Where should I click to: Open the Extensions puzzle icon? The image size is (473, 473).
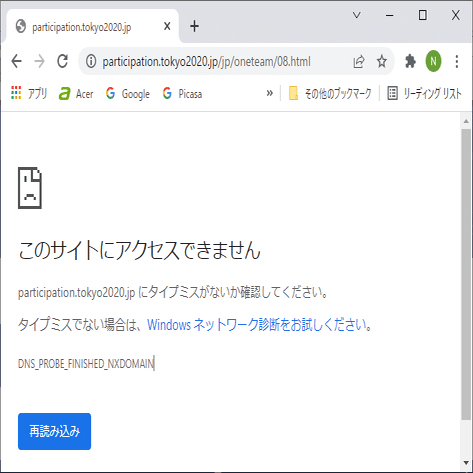410,62
